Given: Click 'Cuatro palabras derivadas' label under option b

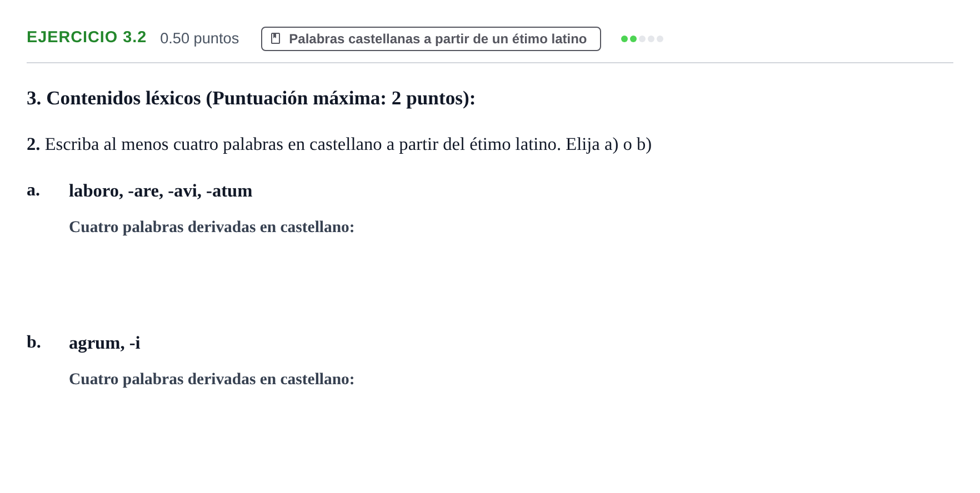Looking at the screenshot, I should pos(212,379).
